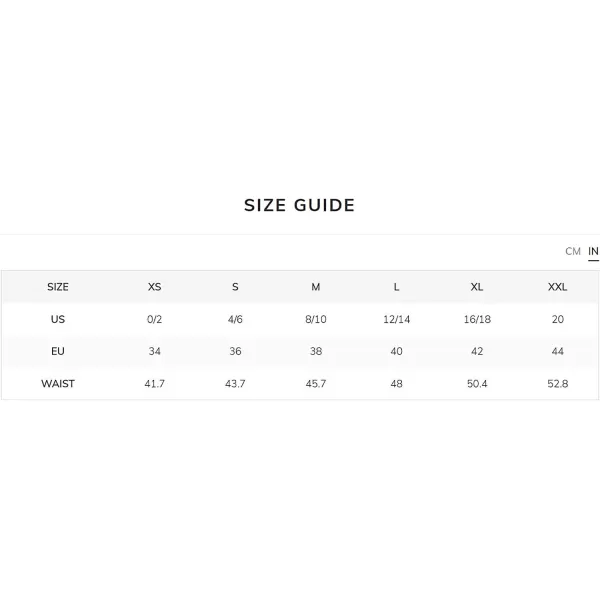Click the SIZE row label
Screen dimensions: 600x600
point(58,287)
